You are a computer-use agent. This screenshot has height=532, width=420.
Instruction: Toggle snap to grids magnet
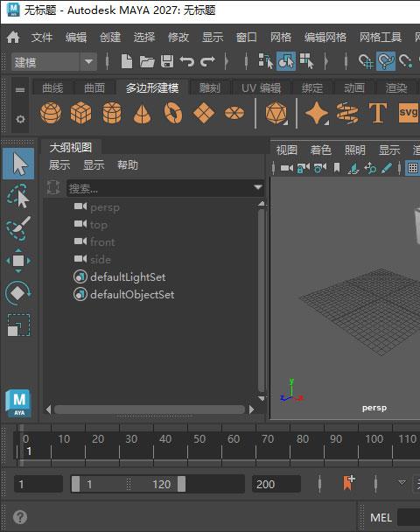tap(366, 61)
